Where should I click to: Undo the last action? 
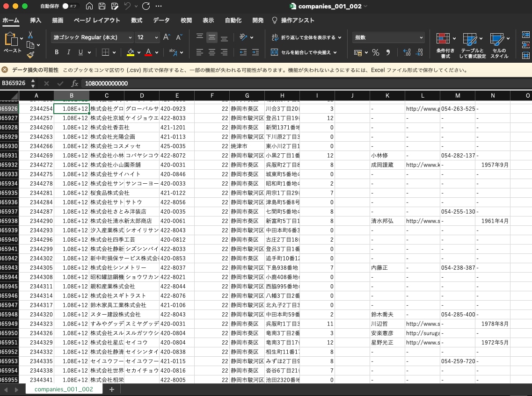point(128,6)
